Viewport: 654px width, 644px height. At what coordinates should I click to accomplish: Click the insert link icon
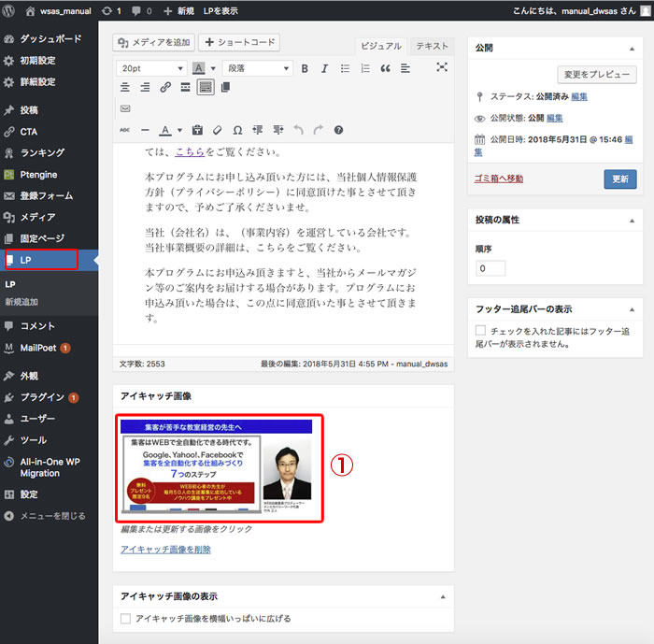pyautogui.click(x=165, y=87)
